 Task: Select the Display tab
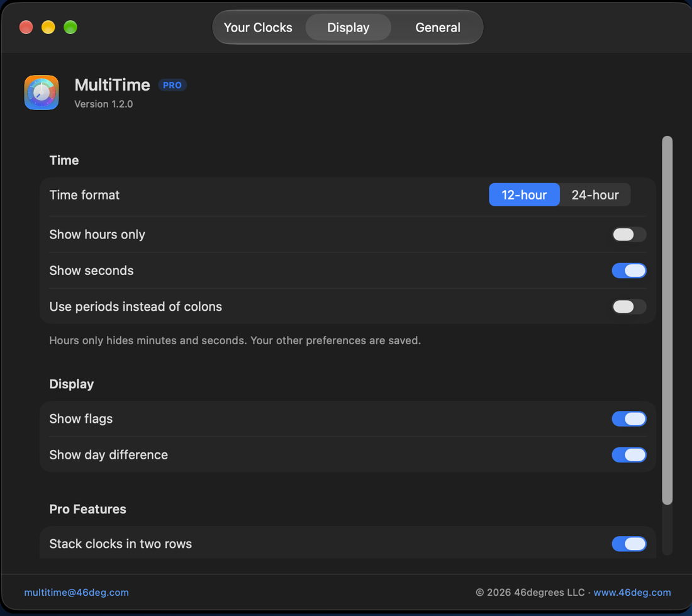coord(349,27)
